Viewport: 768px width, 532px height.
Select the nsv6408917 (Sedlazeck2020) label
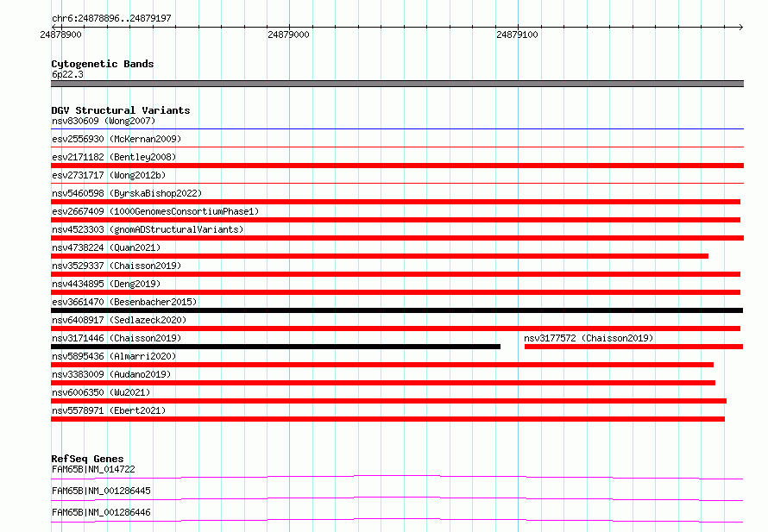119,320
